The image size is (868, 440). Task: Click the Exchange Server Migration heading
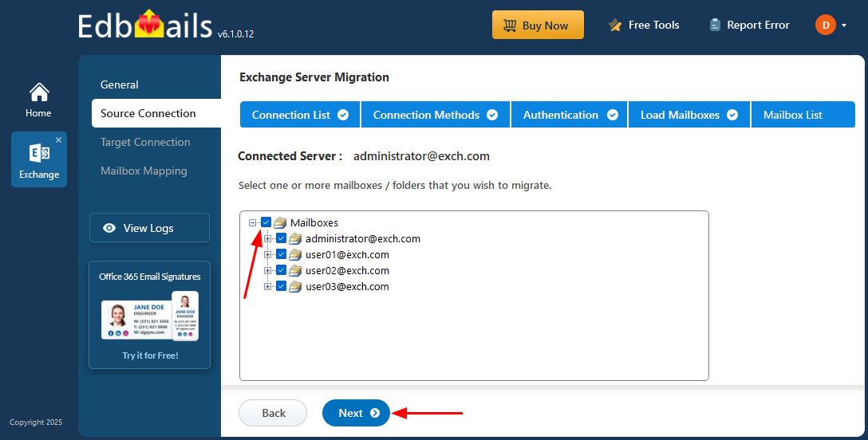pos(314,77)
